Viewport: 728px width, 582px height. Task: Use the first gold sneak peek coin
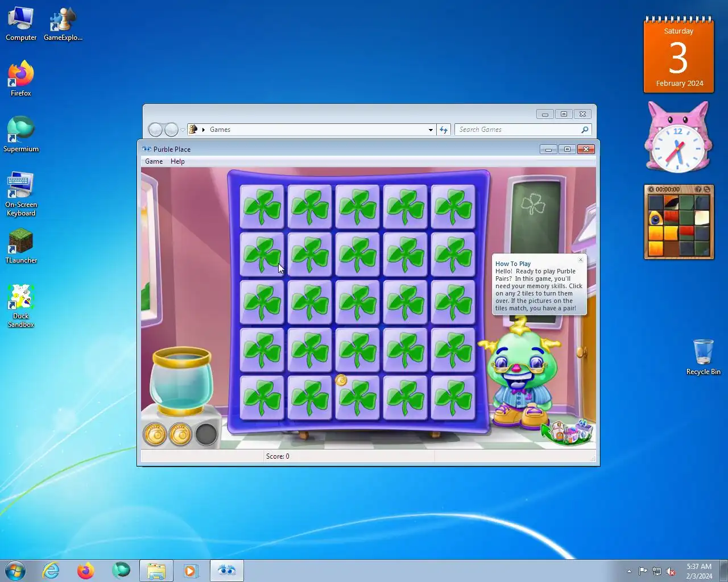tap(155, 435)
